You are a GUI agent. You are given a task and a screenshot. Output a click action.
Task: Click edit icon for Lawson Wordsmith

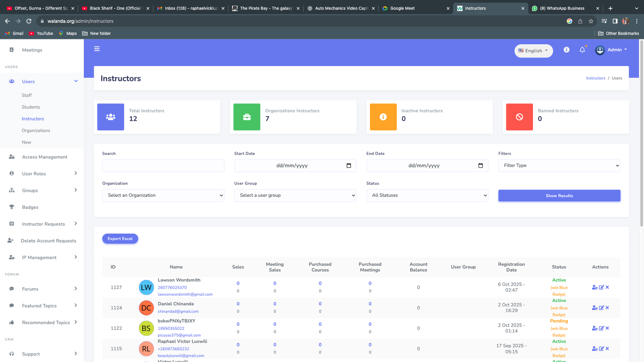(x=601, y=287)
